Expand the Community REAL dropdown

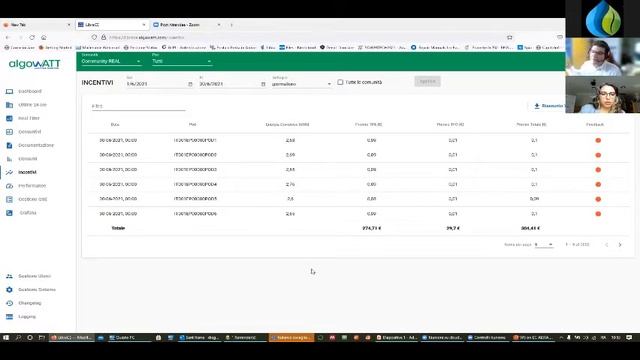(x=111, y=61)
